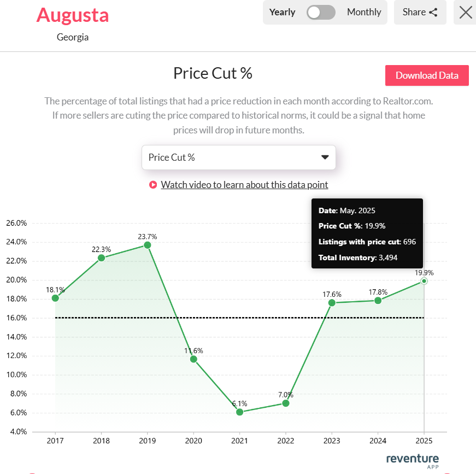Image resolution: width=476 pixels, height=474 pixels.
Task: Open the 'Watch video to learn about this data point' link
Action: tap(244, 185)
